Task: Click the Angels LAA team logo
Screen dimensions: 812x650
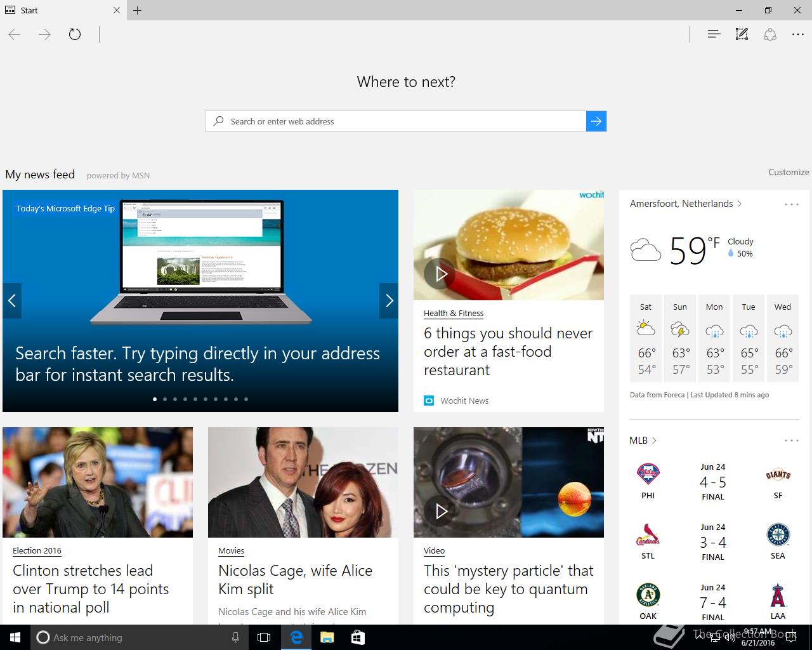Action: pos(778,595)
